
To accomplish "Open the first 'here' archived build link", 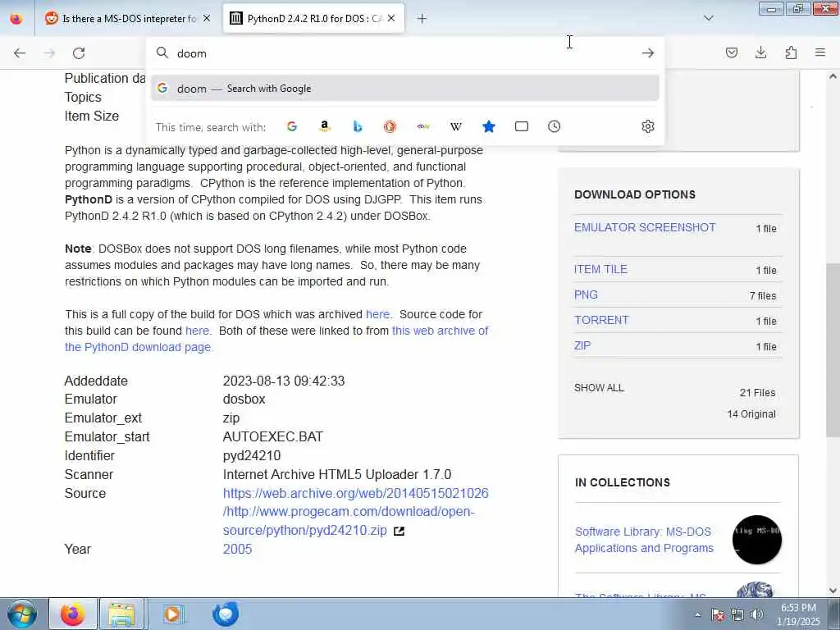I will 377,314.
